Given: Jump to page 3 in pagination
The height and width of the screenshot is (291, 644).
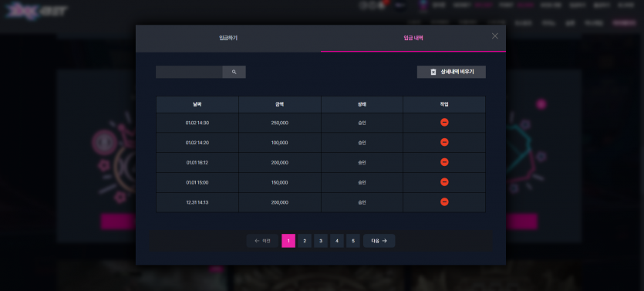Looking at the screenshot, I should tap(321, 241).
